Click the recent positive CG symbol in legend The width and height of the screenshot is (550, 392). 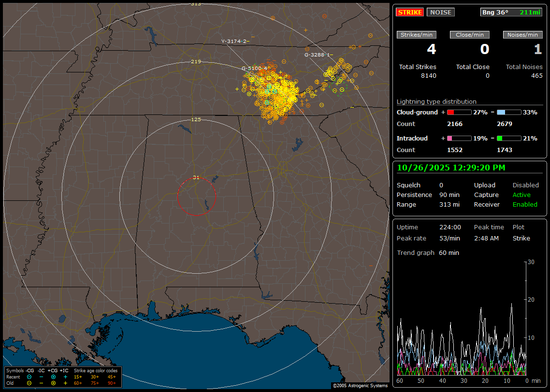[x=53, y=377]
